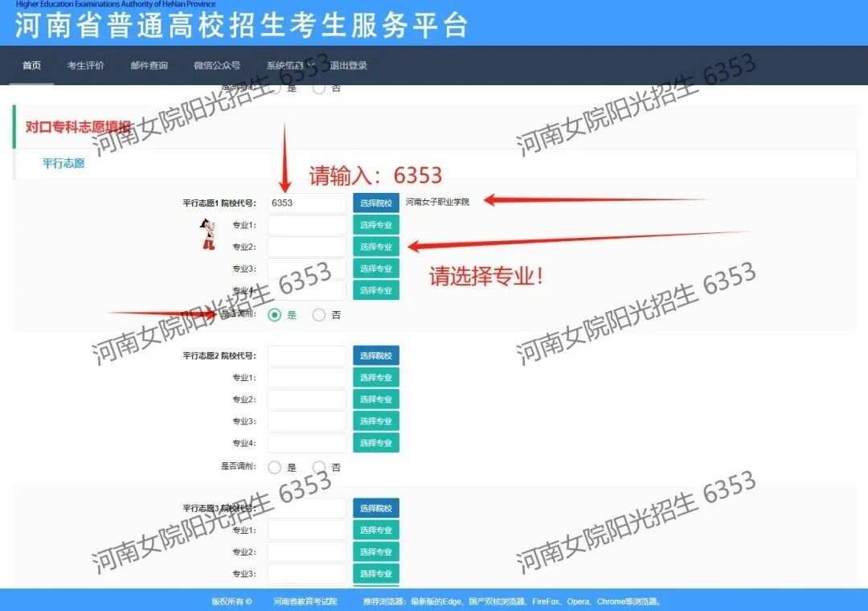
Task: Click 选择院校 button for 平行志愿1
Action: coord(375,203)
